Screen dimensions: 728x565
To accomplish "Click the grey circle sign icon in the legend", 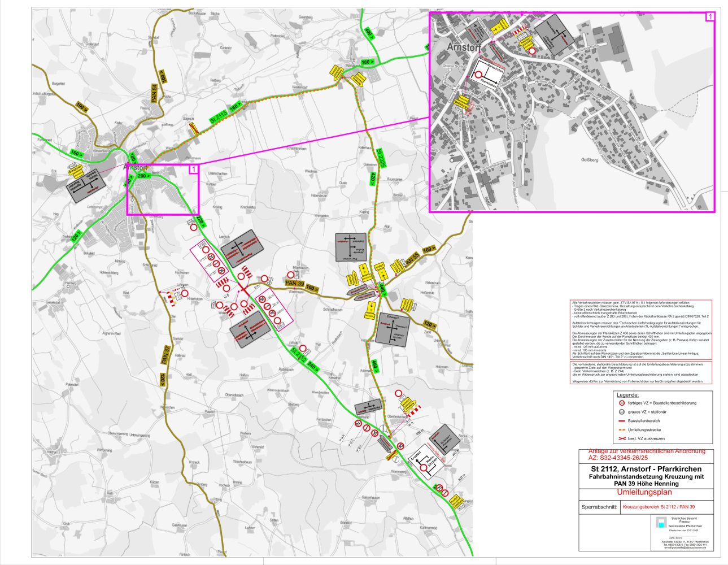I will (x=621, y=412).
